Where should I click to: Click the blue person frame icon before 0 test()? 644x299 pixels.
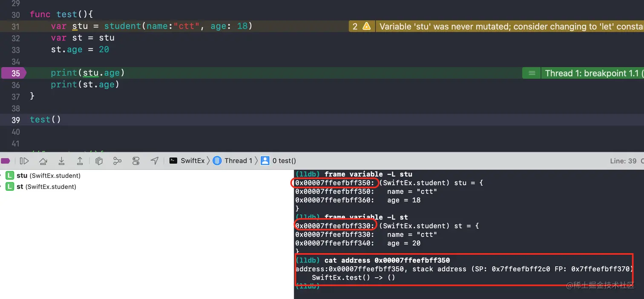(265, 161)
